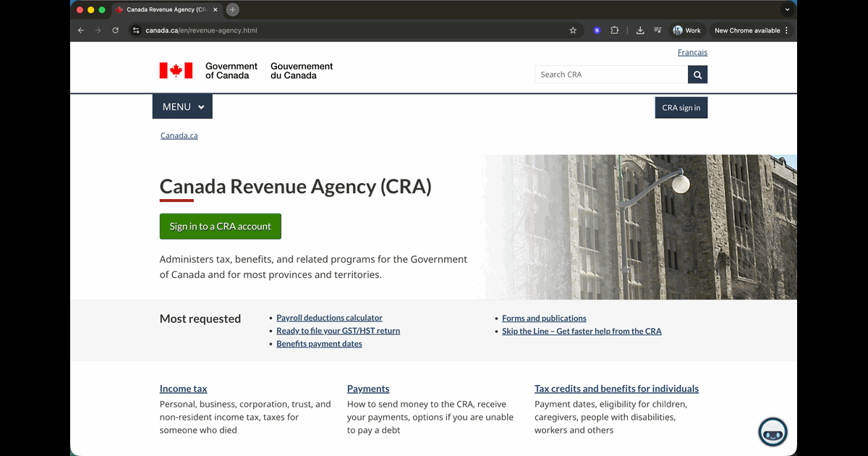868x456 pixels.
Task: Click the browser forward arrow
Action: pyautogui.click(x=98, y=30)
